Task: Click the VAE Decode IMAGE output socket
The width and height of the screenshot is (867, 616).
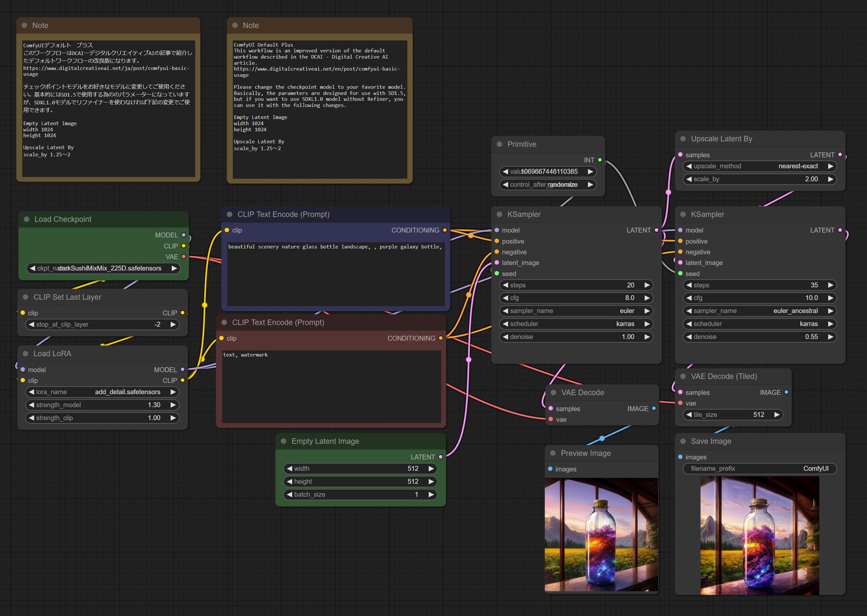Action: pyautogui.click(x=654, y=409)
